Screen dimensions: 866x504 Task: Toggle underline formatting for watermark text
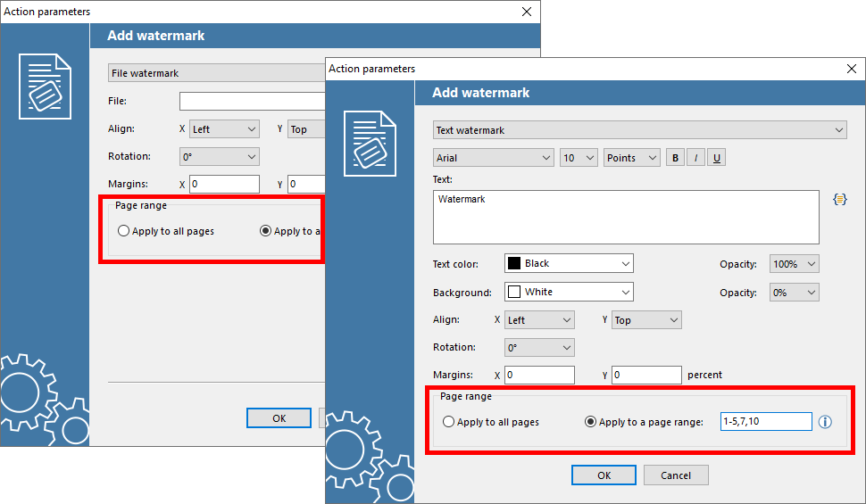tap(716, 158)
